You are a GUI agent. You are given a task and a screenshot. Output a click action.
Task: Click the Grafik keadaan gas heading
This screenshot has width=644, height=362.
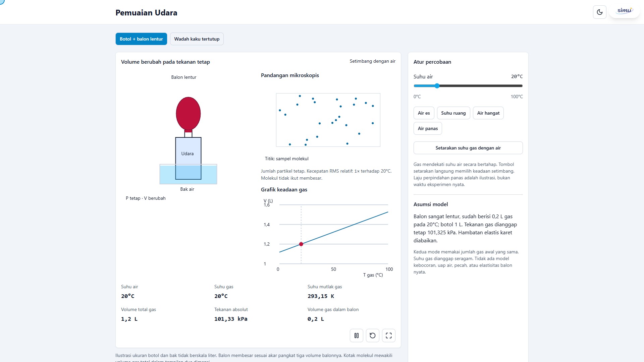284,189
